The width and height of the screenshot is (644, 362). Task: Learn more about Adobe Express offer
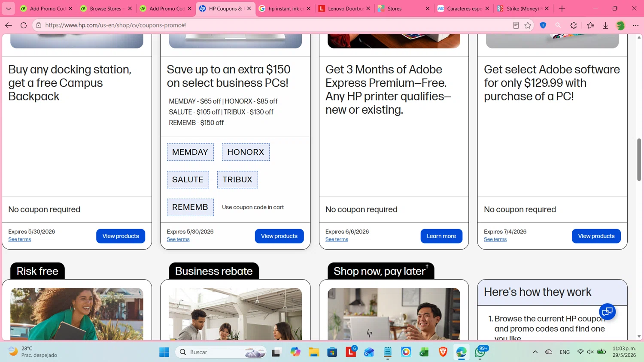(x=441, y=236)
